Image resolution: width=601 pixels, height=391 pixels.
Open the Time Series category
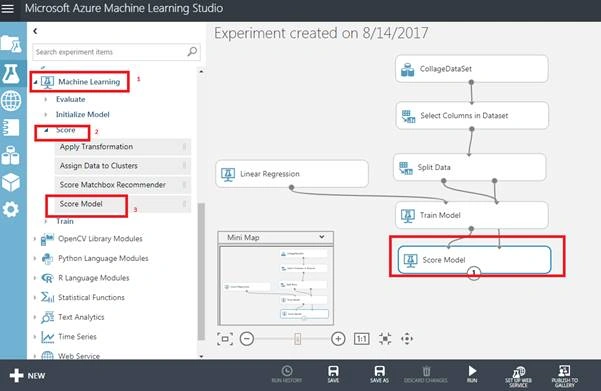pos(77,337)
